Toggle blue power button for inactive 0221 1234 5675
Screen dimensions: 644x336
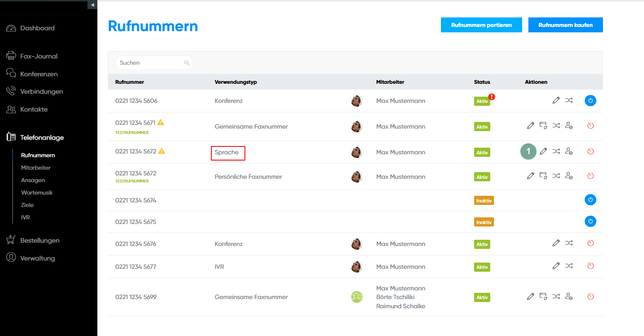point(590,222)
